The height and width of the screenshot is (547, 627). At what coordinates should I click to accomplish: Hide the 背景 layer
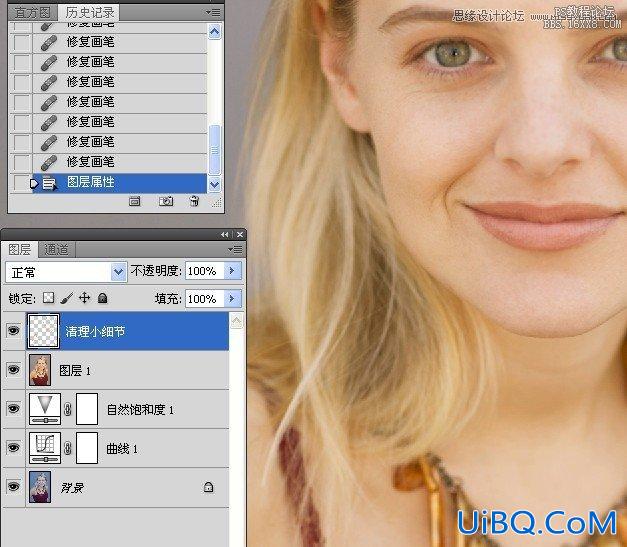click(14, 487)
